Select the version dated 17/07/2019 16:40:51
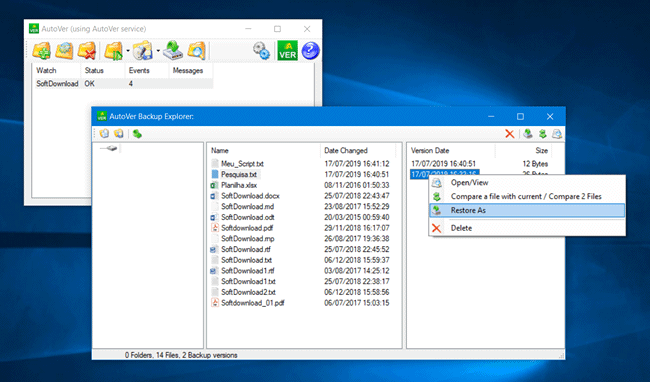The height and width of the screenshot is (382, 650). [444, 164]
